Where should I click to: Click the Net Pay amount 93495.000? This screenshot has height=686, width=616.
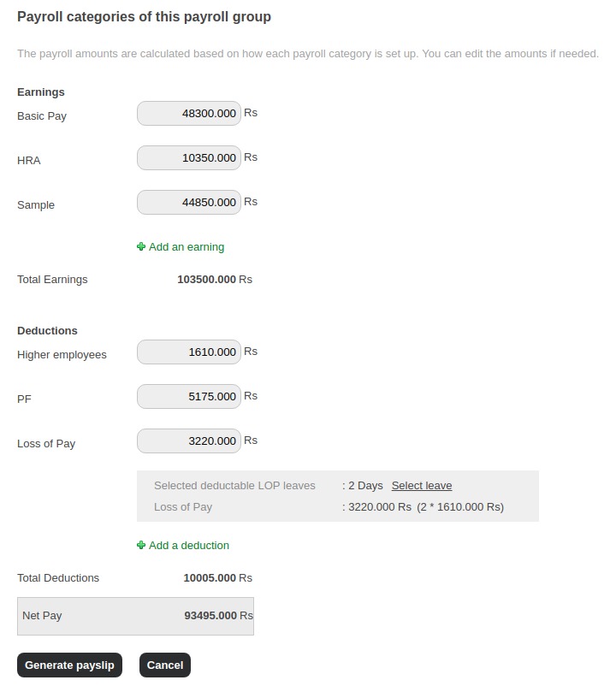210,616
